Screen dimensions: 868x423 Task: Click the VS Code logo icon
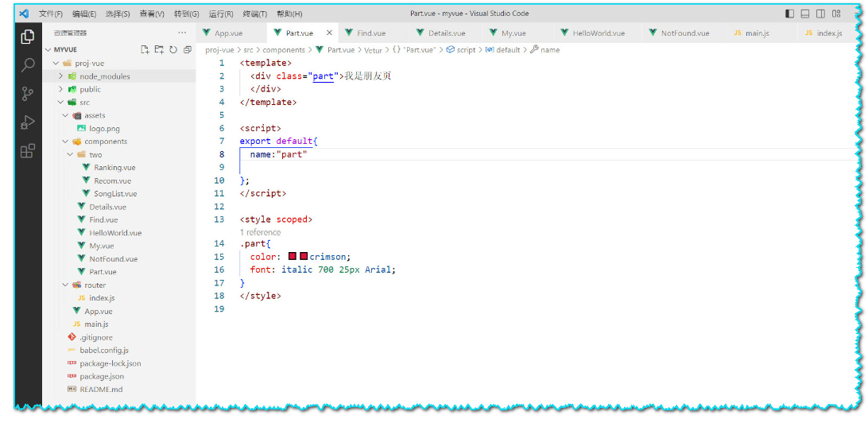pyautogui.click(x=24, y=14)
